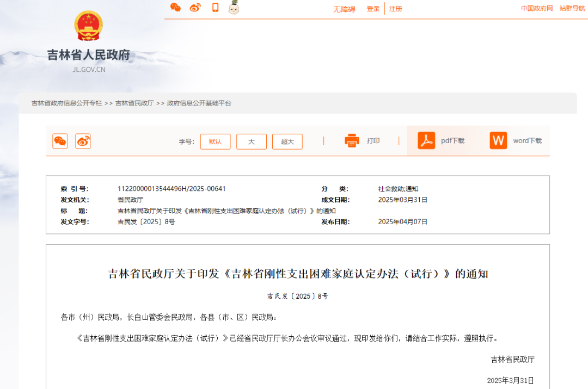Click the national emblem logo
Screen dimensions: 588x389
click(88, 26)
